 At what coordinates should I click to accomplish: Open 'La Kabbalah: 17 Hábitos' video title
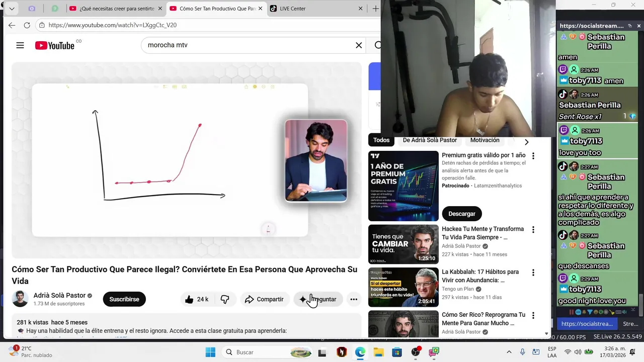[480, 276]
